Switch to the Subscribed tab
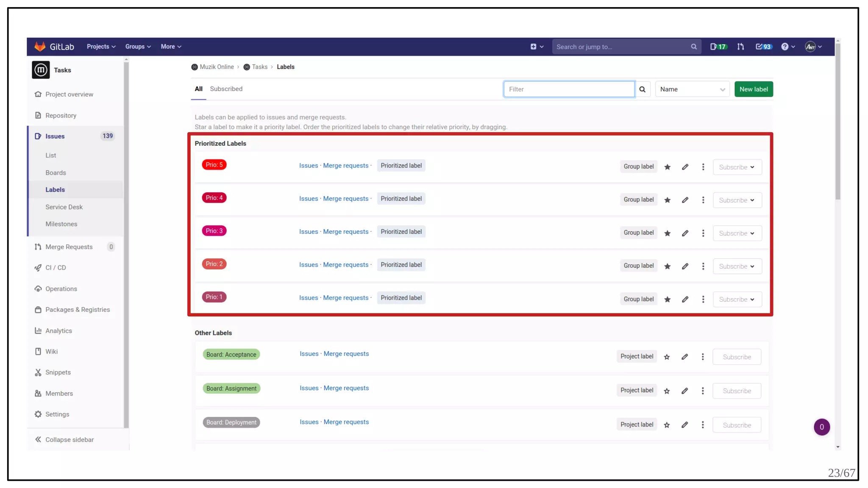Image resolution: width=868 pixels, height=488 pixels. click(x=226, y=89)
